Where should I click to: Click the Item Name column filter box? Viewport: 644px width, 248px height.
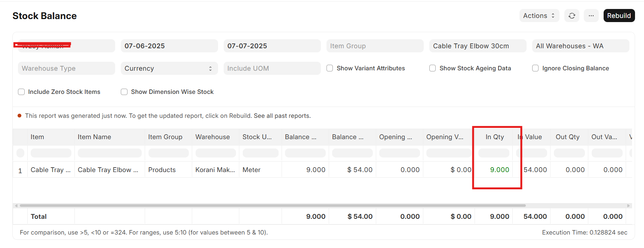110,153
